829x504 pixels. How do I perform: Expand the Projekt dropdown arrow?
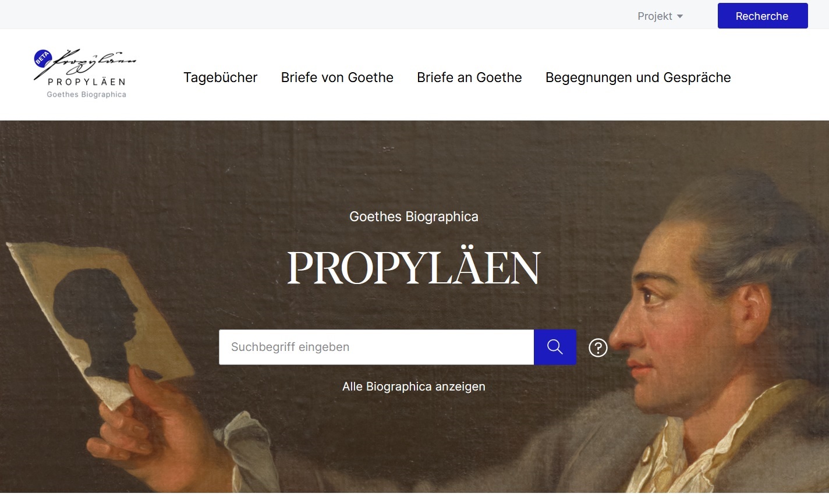[x=679, y=16]
